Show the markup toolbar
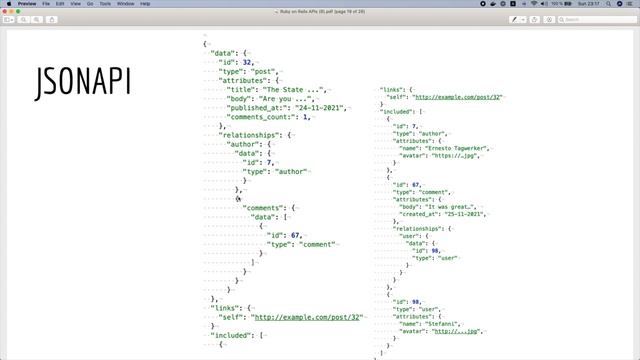 click(x=549, y=20)
